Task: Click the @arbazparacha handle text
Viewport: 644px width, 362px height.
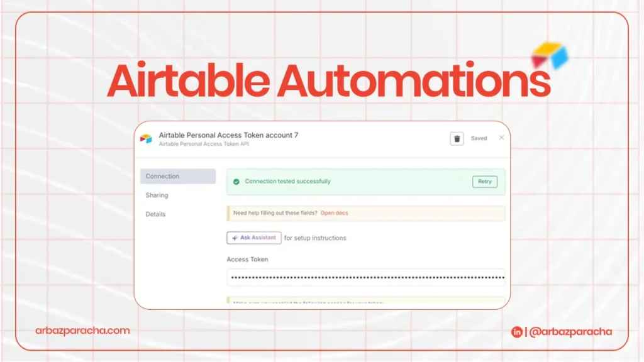Action: (x=570, y=332)
